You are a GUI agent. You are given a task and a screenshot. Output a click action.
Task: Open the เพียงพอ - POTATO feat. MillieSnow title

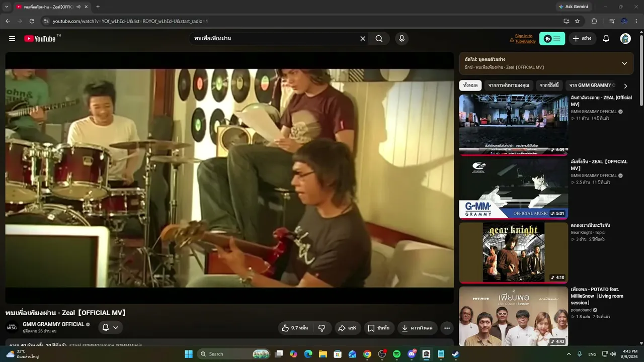pos(597,296)
